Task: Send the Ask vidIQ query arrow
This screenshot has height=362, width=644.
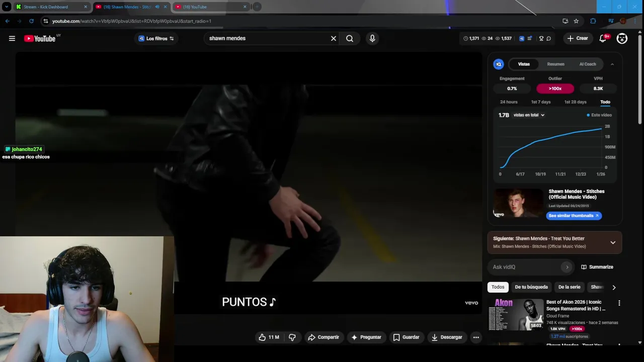Action: 567,267
